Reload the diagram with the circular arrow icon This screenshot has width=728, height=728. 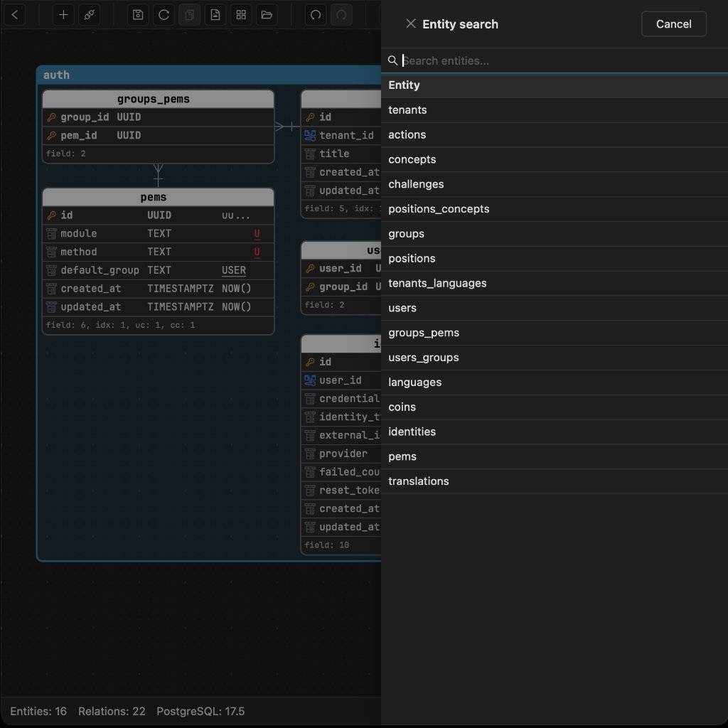[x=164, y=15]
